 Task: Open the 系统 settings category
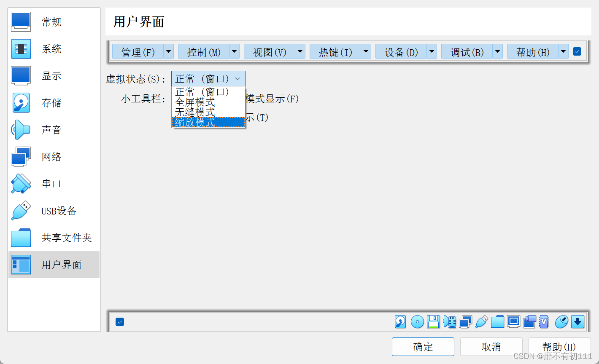point(54,49)
